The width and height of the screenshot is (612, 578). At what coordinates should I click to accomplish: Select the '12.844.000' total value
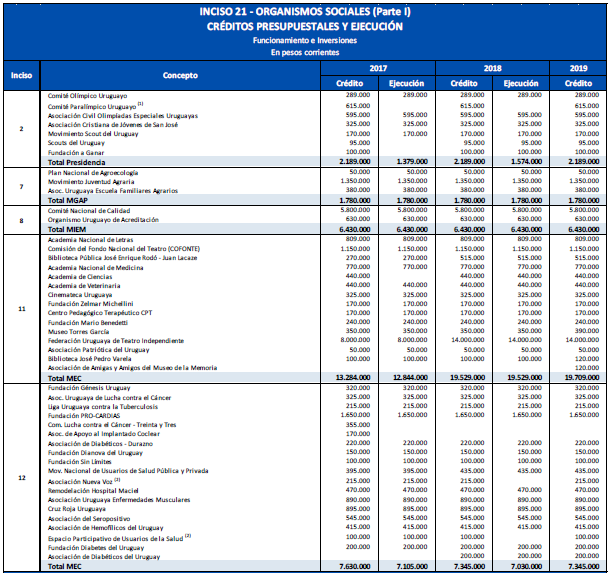point(410,377)
